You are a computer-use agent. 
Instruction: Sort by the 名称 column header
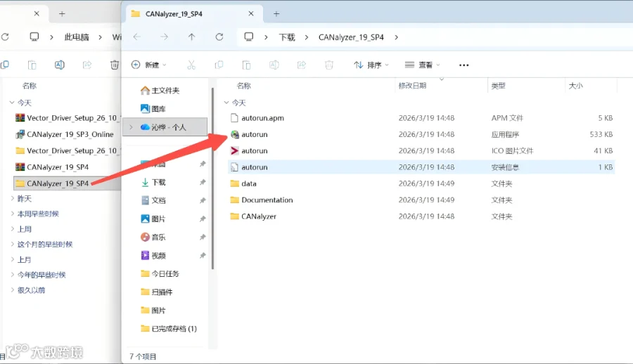coord(244,86)
